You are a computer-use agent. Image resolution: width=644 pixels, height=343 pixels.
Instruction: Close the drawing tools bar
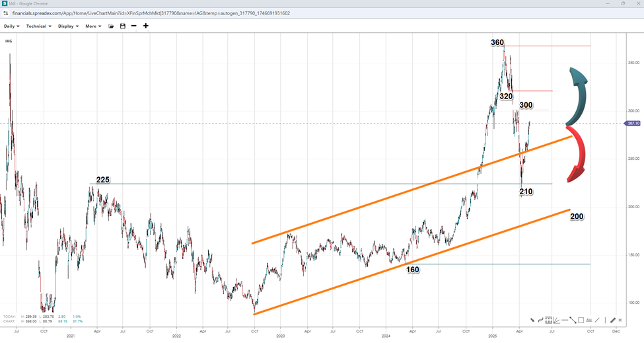coord(622,321)
